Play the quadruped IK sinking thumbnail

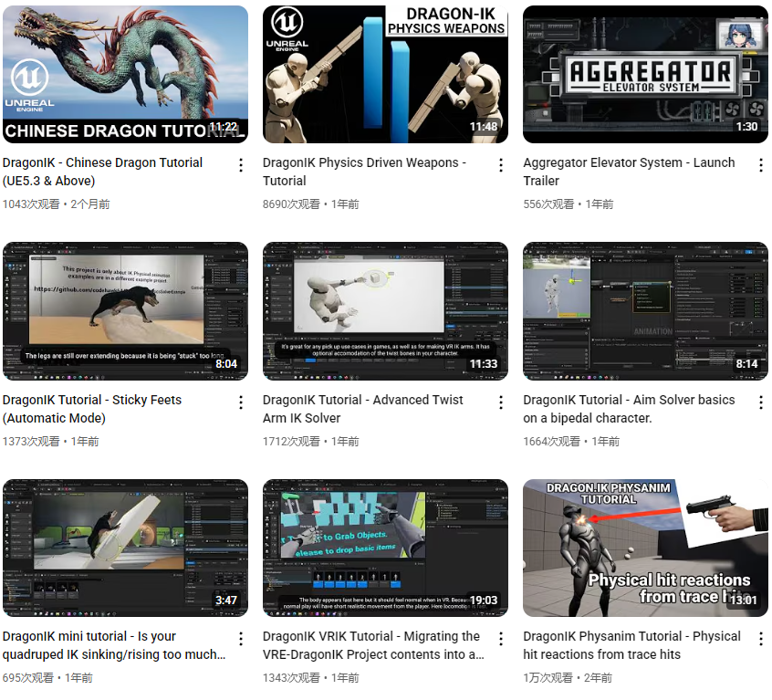[126, 548]
